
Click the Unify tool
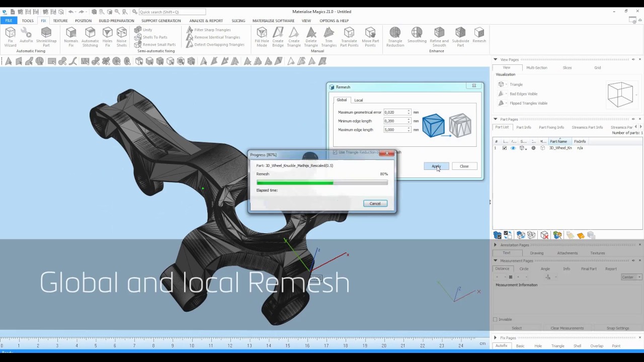[143, 30]
